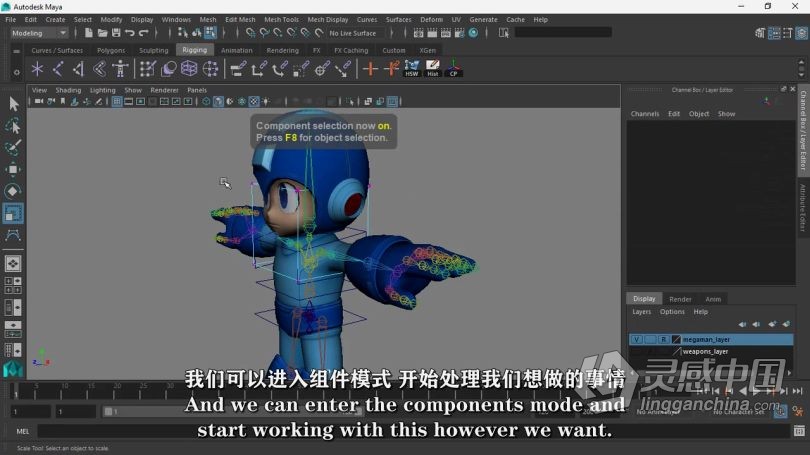Click the Create Lattice shelf icon
Image resolution: width=810 pixels, height=455 pixels.
pyautogui.click(x=189, y=69)
